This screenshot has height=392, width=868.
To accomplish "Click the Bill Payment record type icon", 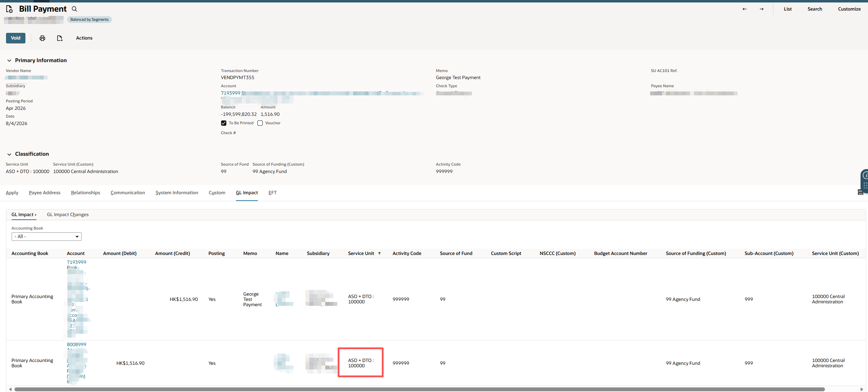I will click(x=10, y=9).
